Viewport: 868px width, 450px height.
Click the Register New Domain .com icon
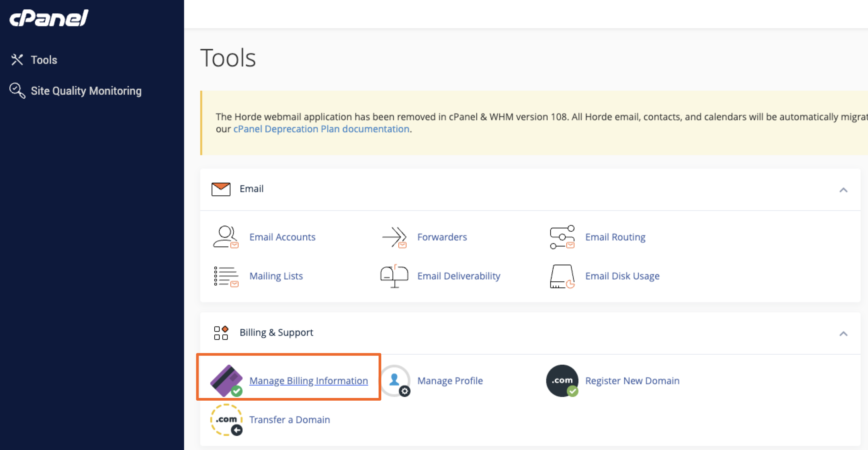point(562,380)
